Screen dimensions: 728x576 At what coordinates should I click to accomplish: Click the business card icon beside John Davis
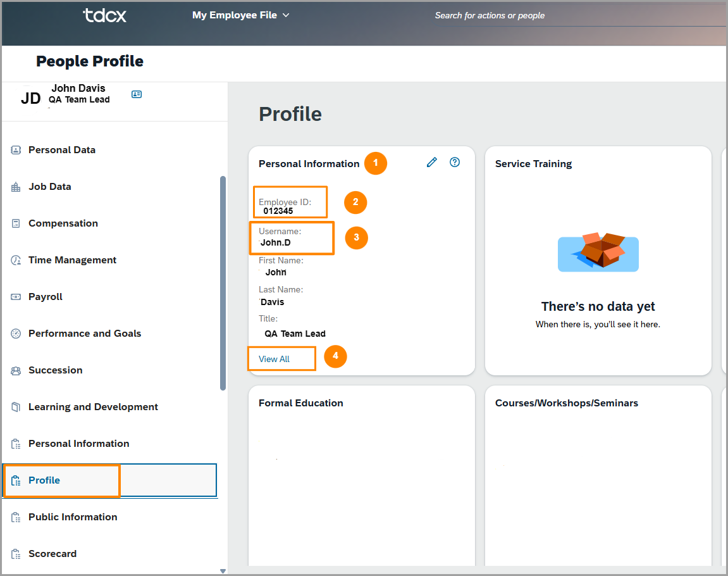click(x=137, y=94)
